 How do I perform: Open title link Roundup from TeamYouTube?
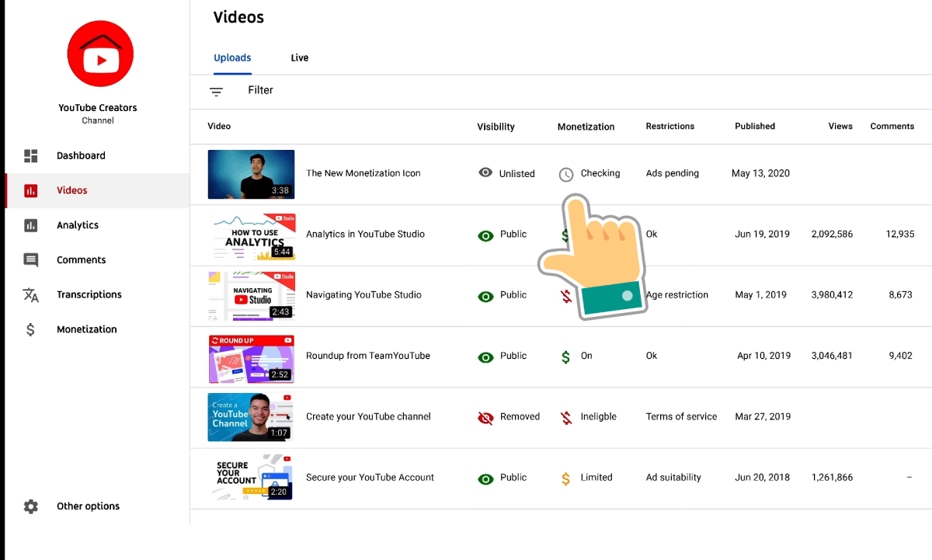[368, 356]
